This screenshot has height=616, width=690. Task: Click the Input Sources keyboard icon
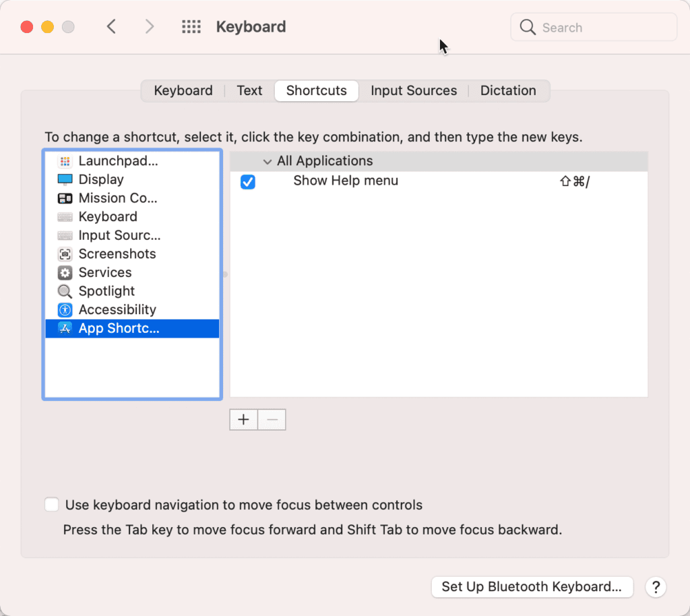tap(65, 235)
